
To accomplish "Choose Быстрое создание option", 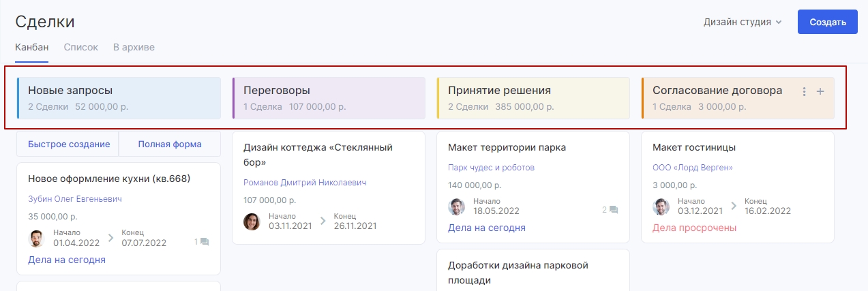I will click(68, 144).
